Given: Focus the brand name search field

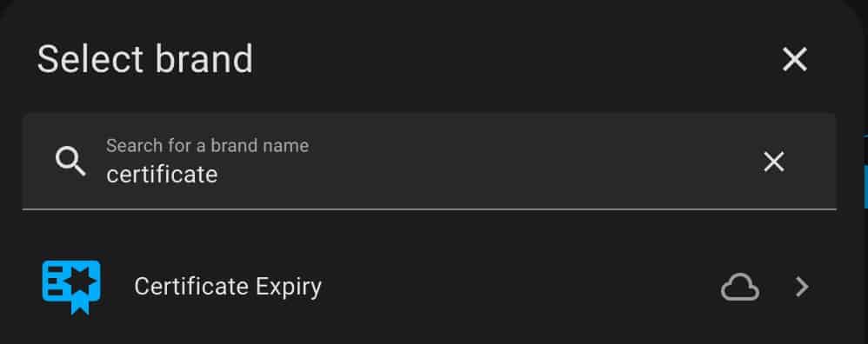Looking at the screenshot, I should (x=429, y=161).
